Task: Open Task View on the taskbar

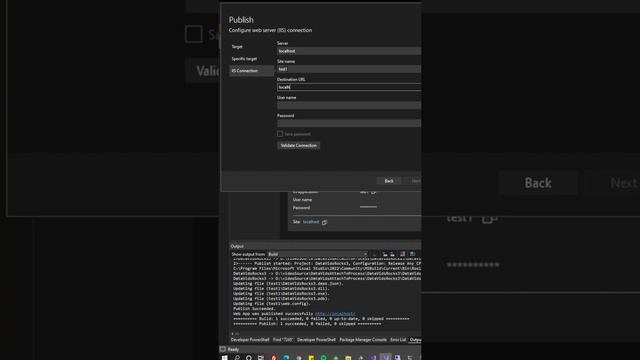Action: pyautogui.click(x=261, y=358)
